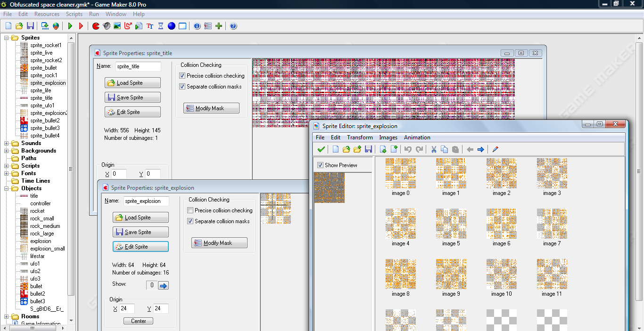Cut the image with Sprite Editor scissors
The image size is (644, 331).
click(x=434, y=149)
